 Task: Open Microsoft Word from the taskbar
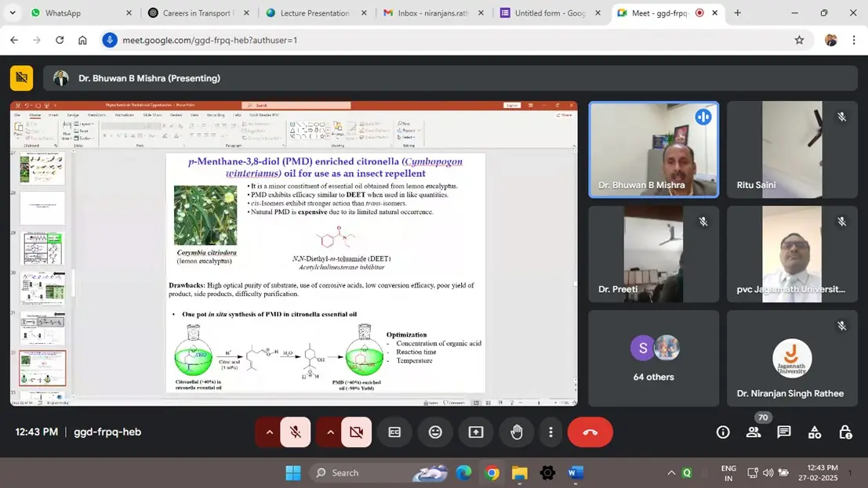576,473
